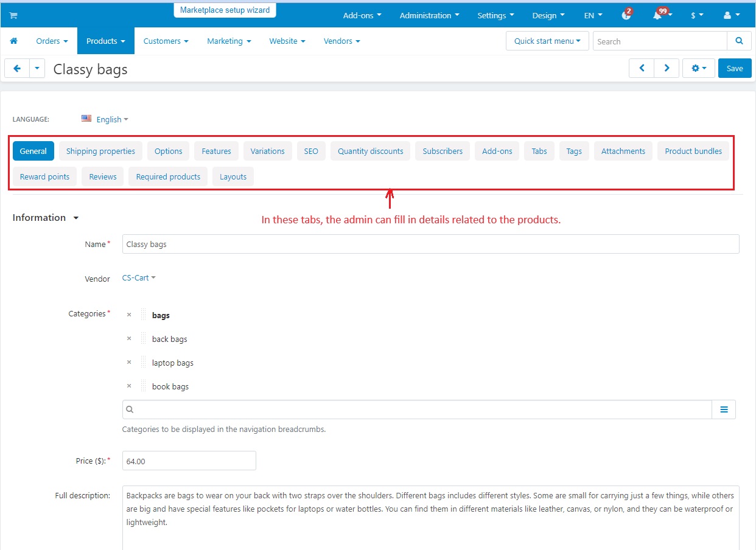Switch to the Layouts tab
The height and width of the screenshot is (550, 756).
pos(233,176)
